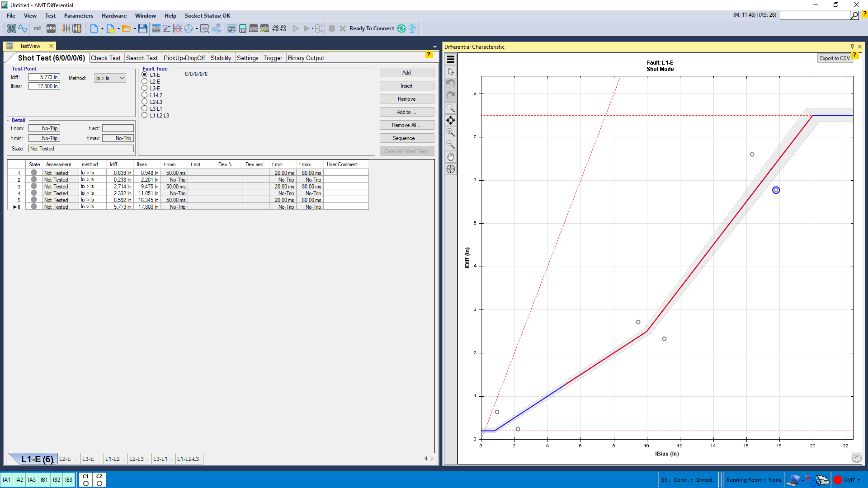Expand the AMT dropdown in status bar

859,480
